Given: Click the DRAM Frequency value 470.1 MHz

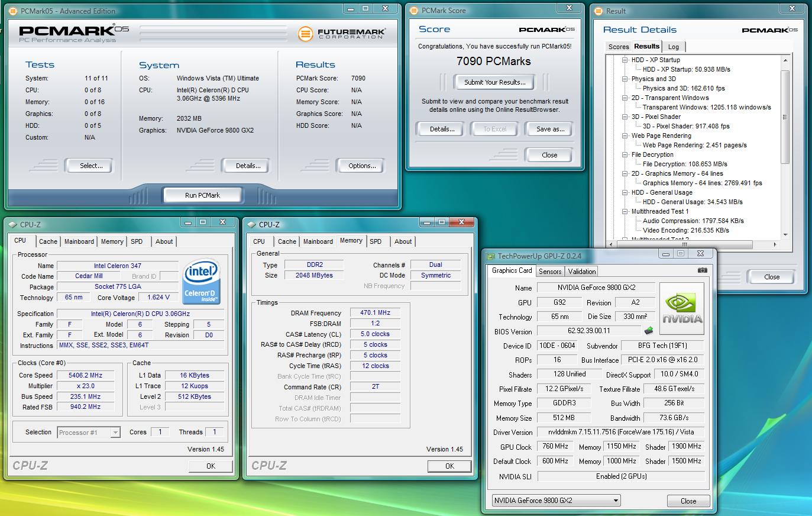Looking at the screenshot, I should 375,313.
